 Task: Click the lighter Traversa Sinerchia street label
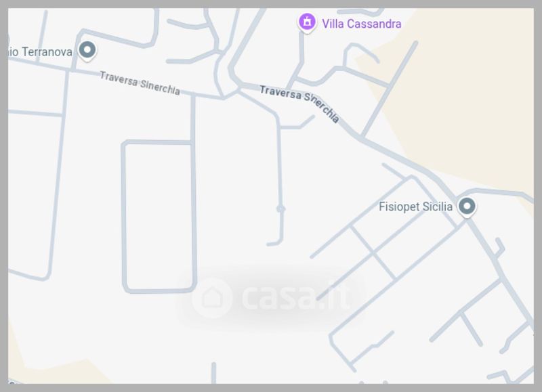[x=140, y=83]
